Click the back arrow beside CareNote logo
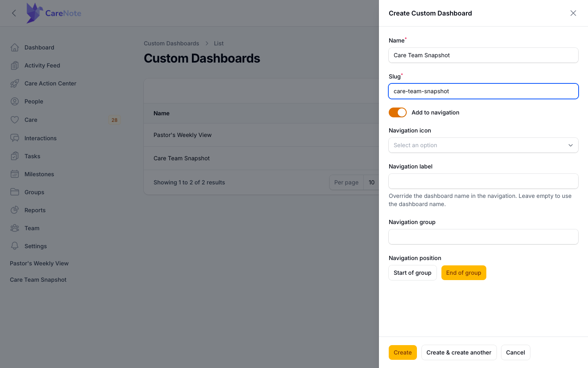Screen dimensions: 588x368 (14, 13)
